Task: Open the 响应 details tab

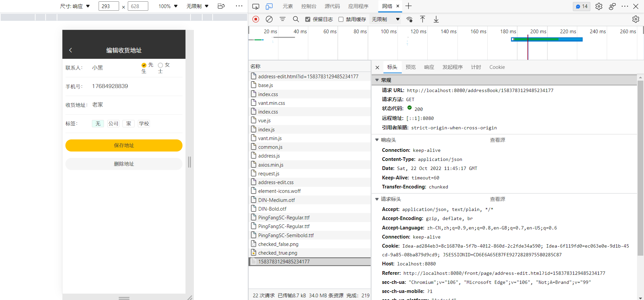Action: click(429, 67)
